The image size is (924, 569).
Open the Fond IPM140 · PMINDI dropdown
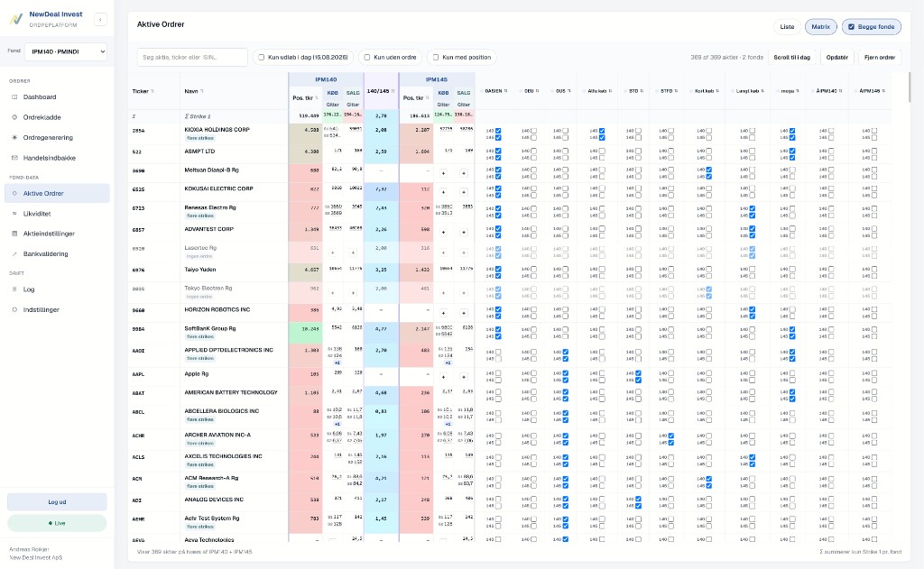click(x=66, y=51)
